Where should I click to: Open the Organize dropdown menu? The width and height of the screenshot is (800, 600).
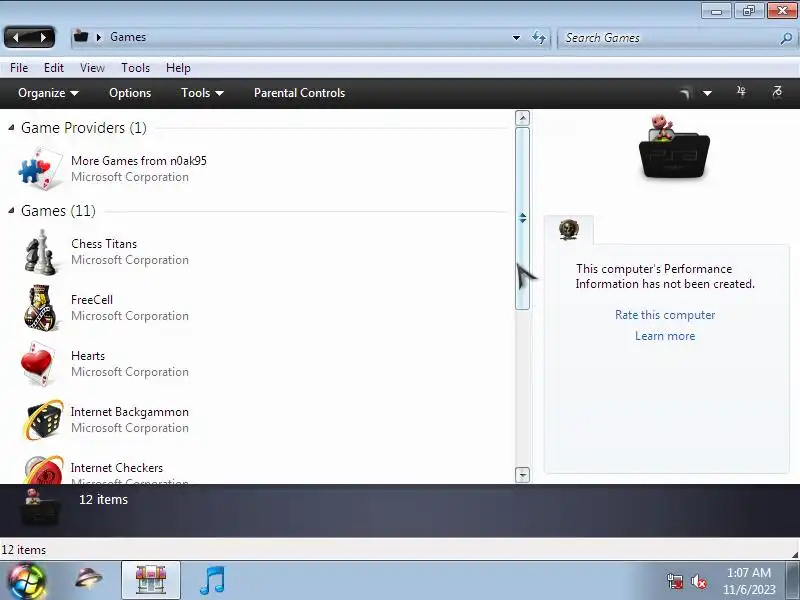coord(48,93)
